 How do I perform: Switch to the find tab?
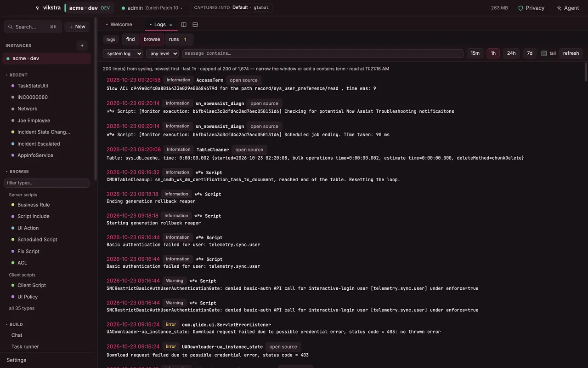tap(130, 39)
